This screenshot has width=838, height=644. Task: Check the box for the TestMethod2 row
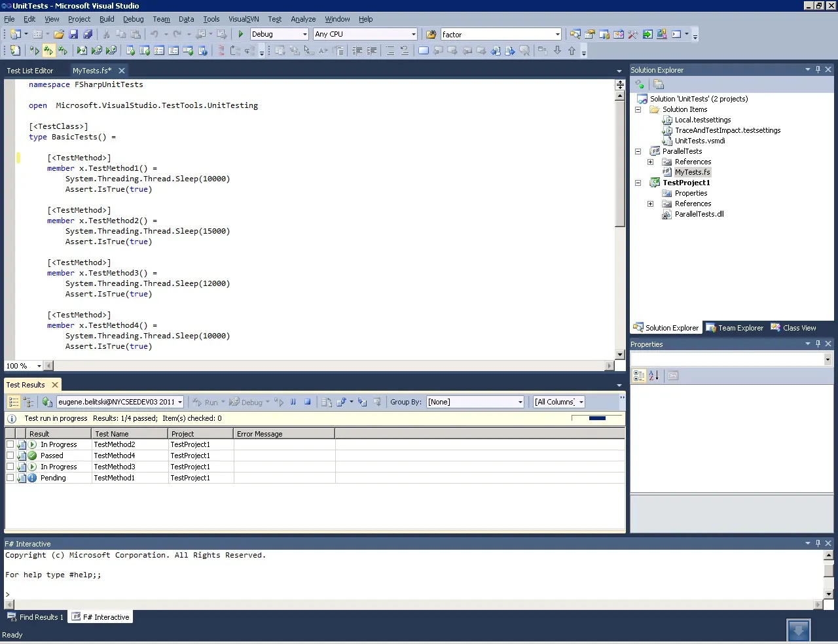click(x=10, y=444)
